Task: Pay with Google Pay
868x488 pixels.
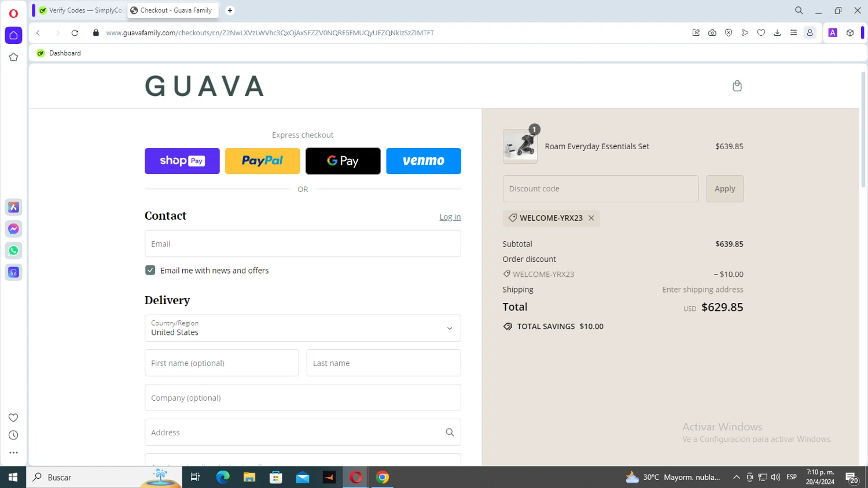Action: (x=343, y=161)
